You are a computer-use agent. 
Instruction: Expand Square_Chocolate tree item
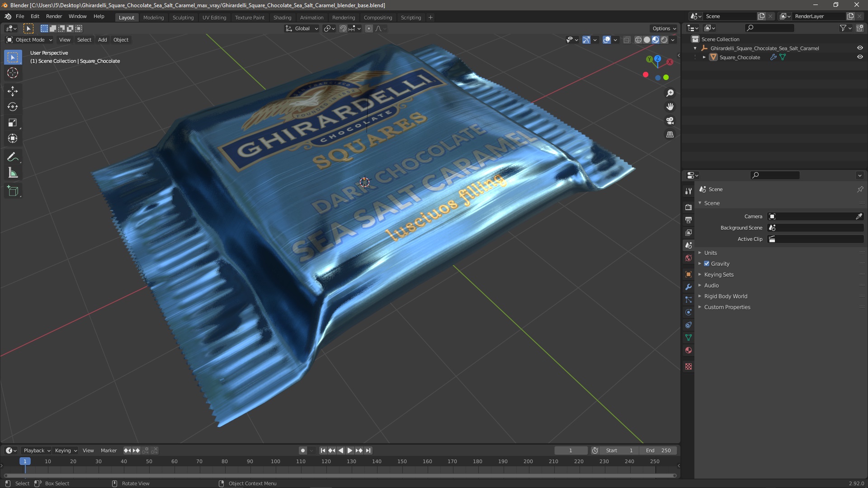tap(704, 57)
